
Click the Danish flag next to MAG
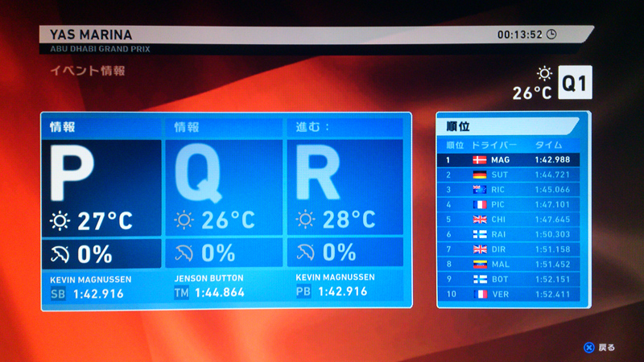tap(479, 159)
